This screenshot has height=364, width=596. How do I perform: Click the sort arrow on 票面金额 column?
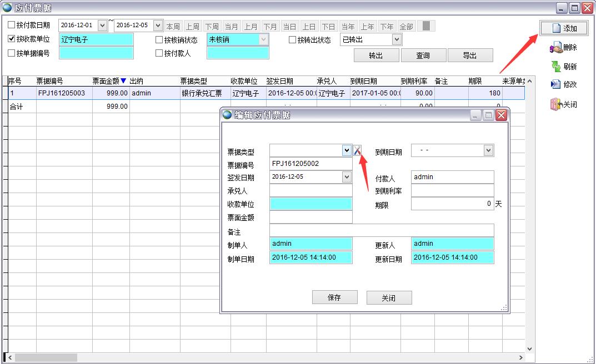pos(123,81)
